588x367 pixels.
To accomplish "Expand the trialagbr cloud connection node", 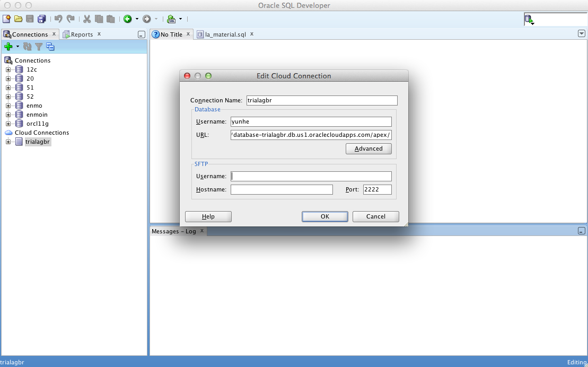I will coord(8,142).
